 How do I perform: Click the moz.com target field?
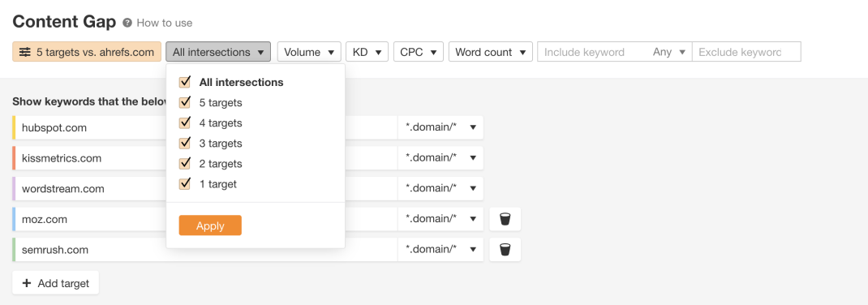pos(206,219)
